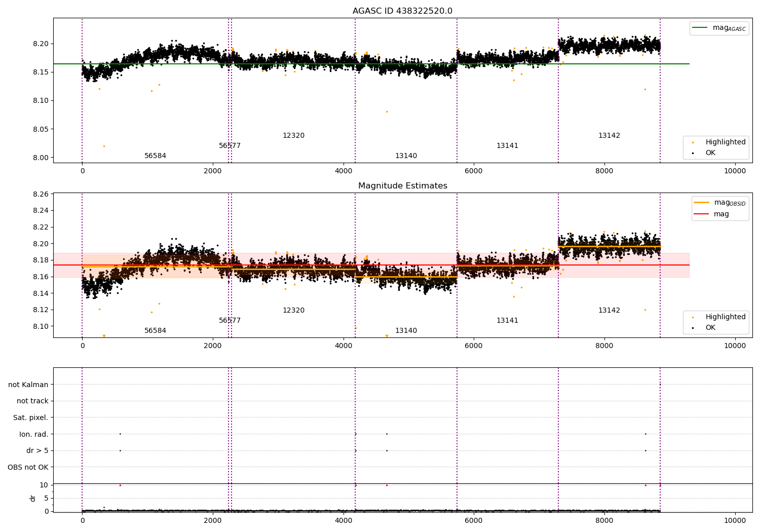The image size is (760, 532).
Task: Click the rotated 'dr' axis label
Action: click(x=32, y=498)
